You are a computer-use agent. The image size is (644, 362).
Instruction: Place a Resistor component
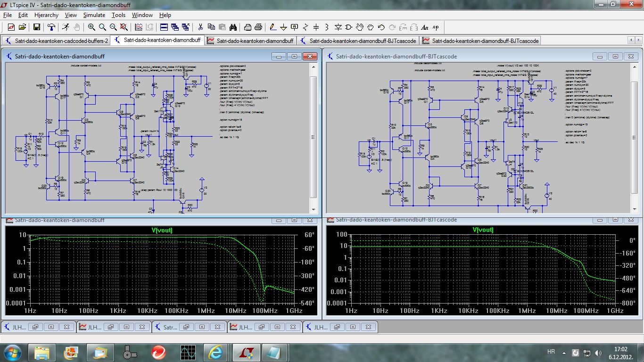coord(305,27)
